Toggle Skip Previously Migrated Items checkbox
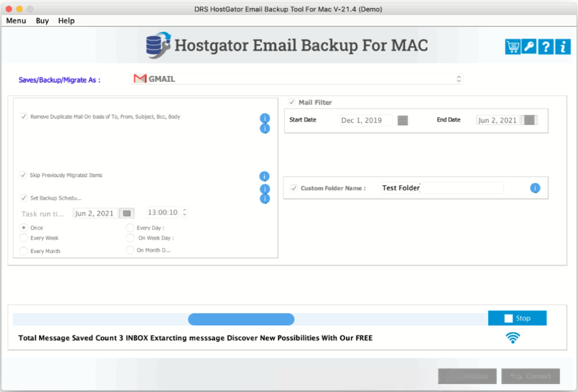This screenshot has height=392, width=578. coord(23,175)
